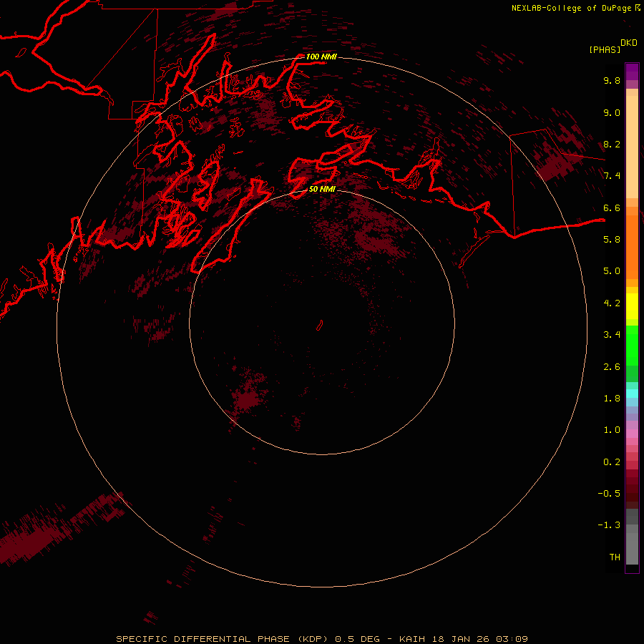The width and height of the screenshot is (644, 644).
Task: Select the 0.2 scale value
Action: (612, 462)
